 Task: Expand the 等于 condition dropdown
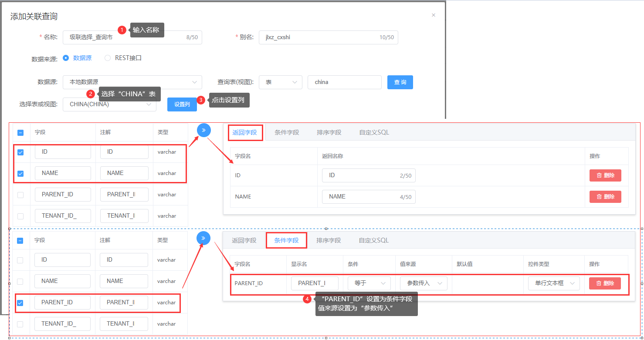tap(369, 283)
